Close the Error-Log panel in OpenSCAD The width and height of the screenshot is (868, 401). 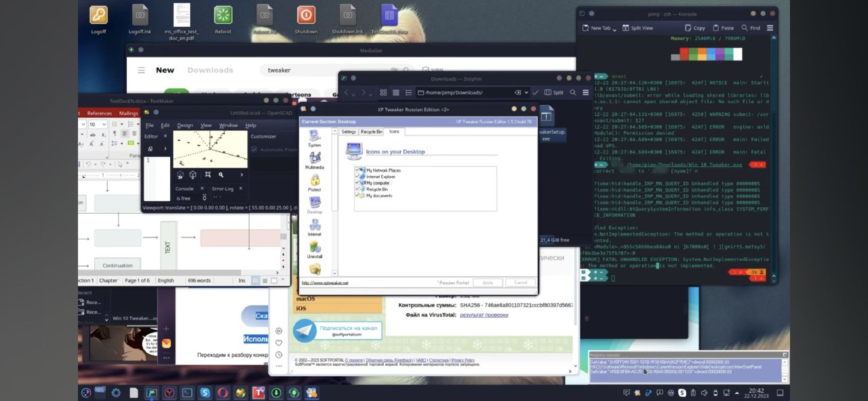(x=241, y=189)
